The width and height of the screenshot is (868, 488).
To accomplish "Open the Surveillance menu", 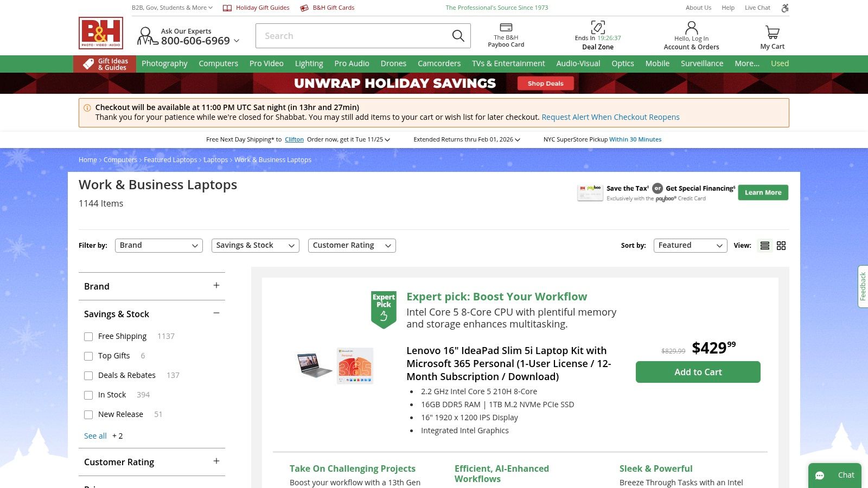I will coord(702,63).
